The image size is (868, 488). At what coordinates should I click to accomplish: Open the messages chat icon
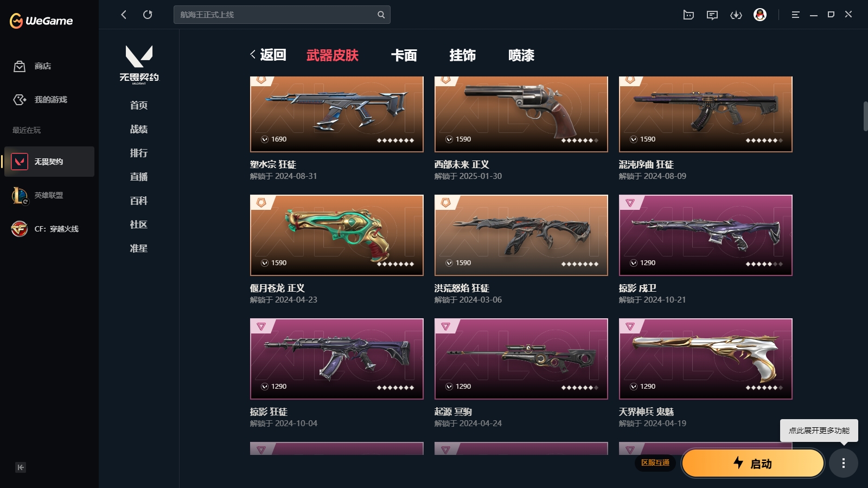tap(712, 15)
